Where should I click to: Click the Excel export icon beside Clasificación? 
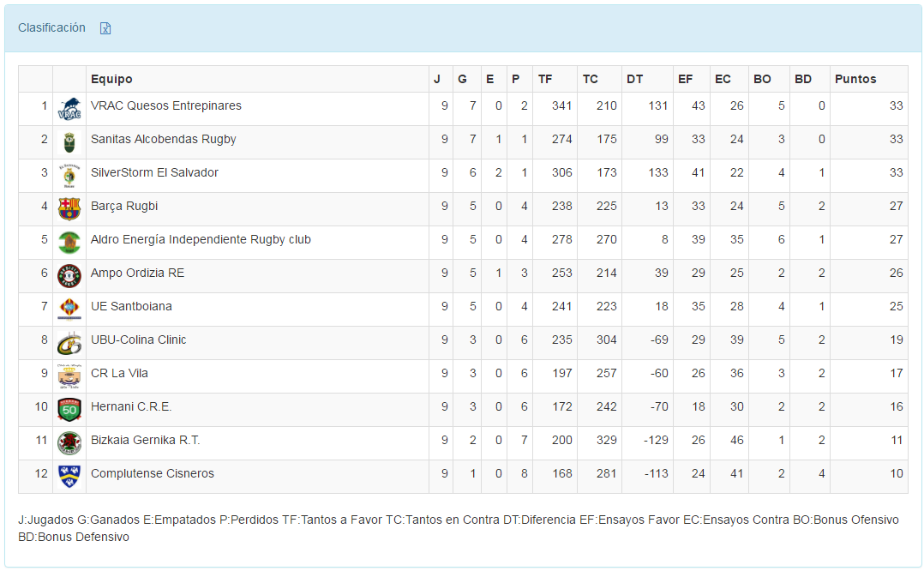click(105, 28)
